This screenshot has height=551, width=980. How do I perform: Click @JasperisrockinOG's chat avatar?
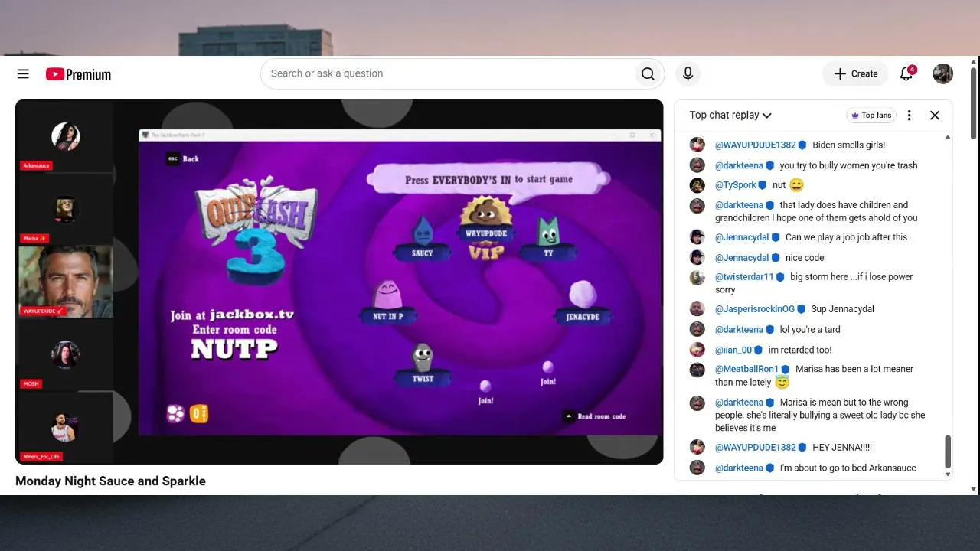tap(697, 309)
